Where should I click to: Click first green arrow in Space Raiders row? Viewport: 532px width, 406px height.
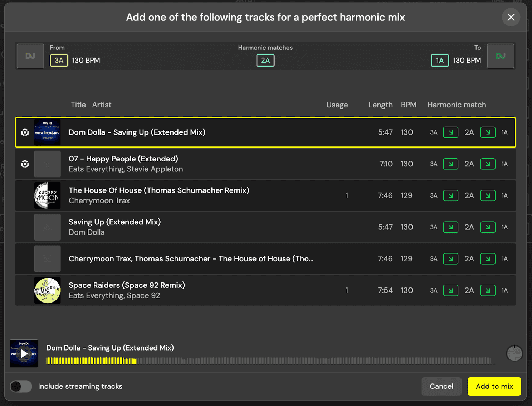450,290
